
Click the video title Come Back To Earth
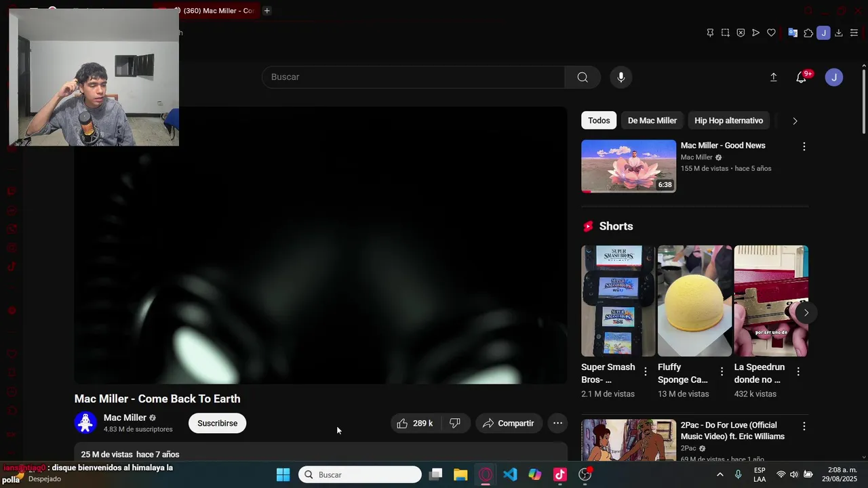coord(157,399)
